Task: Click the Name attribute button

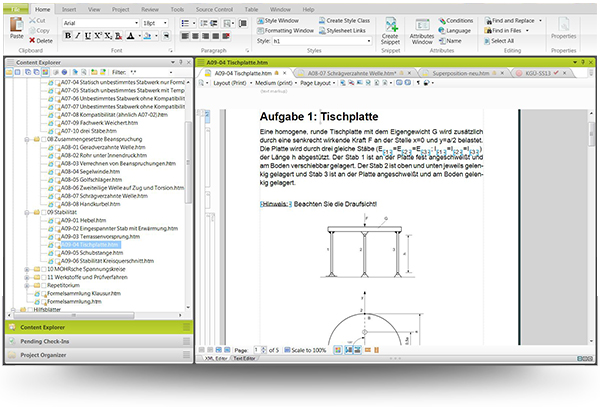Action: (x=450, y=41)
